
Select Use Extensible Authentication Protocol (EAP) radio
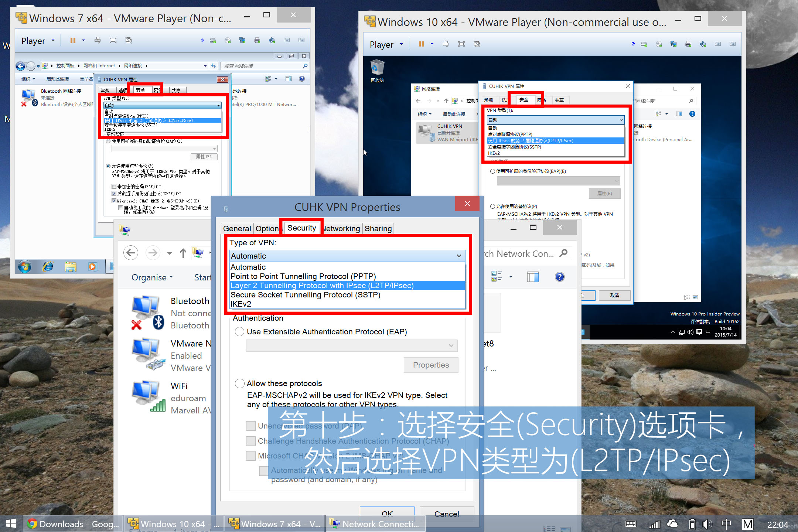[240, 332]
